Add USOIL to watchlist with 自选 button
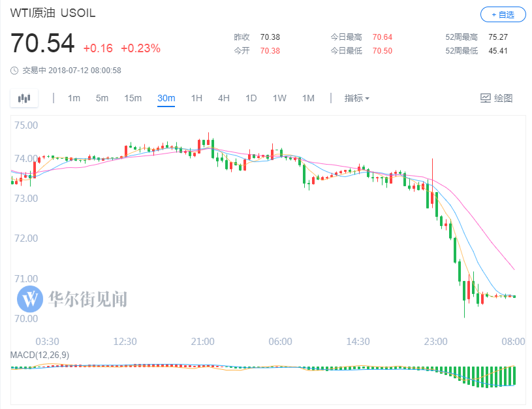532x409 pixels. pos(503,14)
